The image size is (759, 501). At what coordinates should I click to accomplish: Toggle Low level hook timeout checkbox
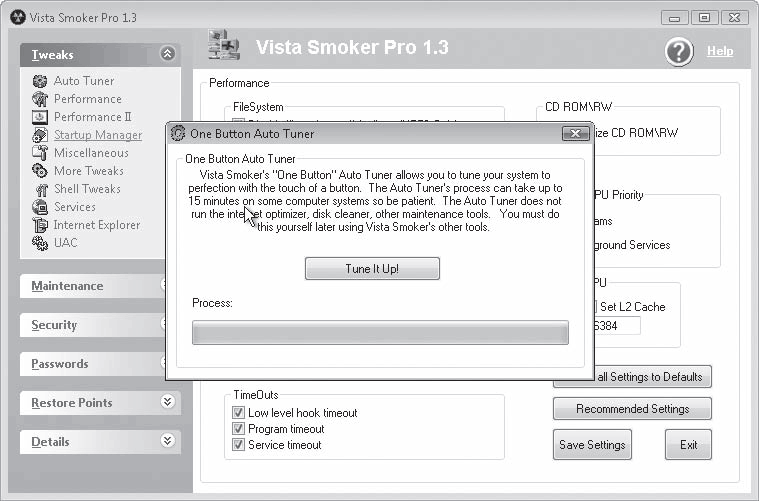(238, 412)
